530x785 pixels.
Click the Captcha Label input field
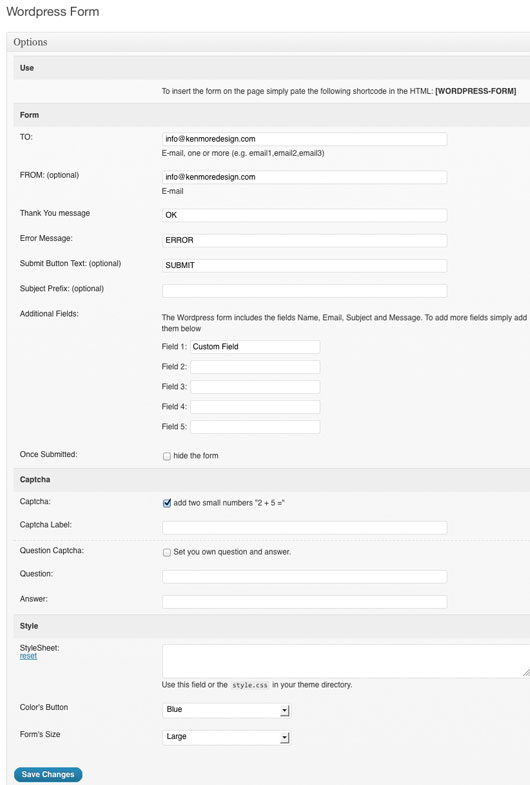(304, 527)
